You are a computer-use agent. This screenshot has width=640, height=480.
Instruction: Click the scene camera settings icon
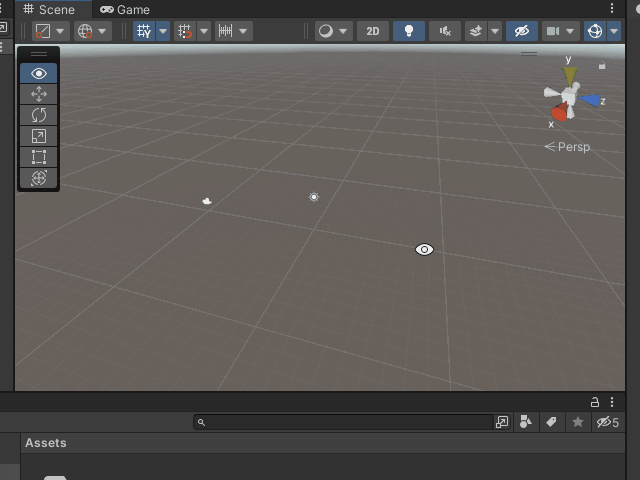[553, 31]
